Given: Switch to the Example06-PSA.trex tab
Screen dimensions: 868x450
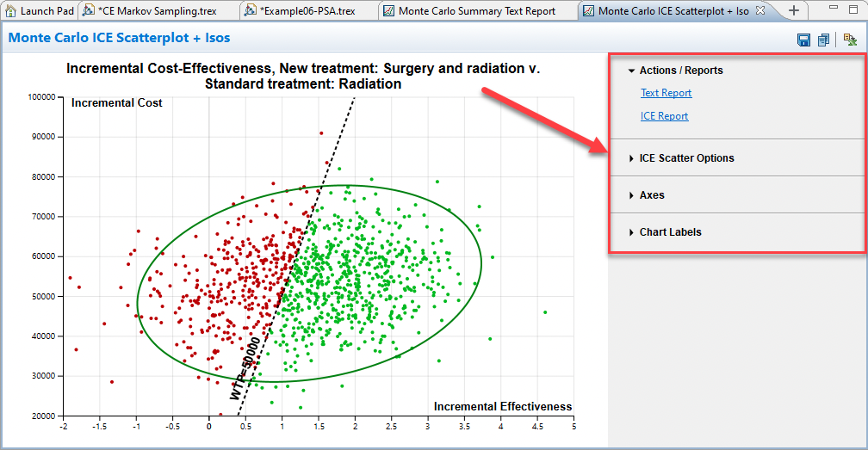Looking at the screenshot, I should pyautogui.click(x=308, y=11).
